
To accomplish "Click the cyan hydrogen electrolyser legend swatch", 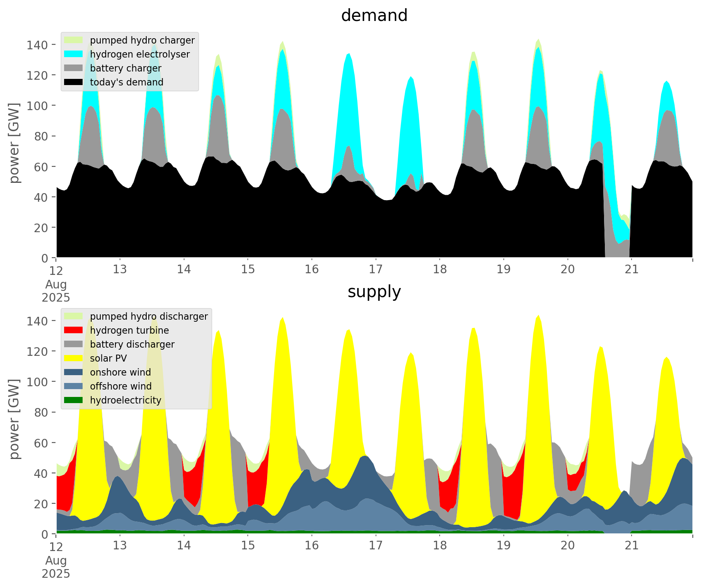I will (x=74, y=54).
